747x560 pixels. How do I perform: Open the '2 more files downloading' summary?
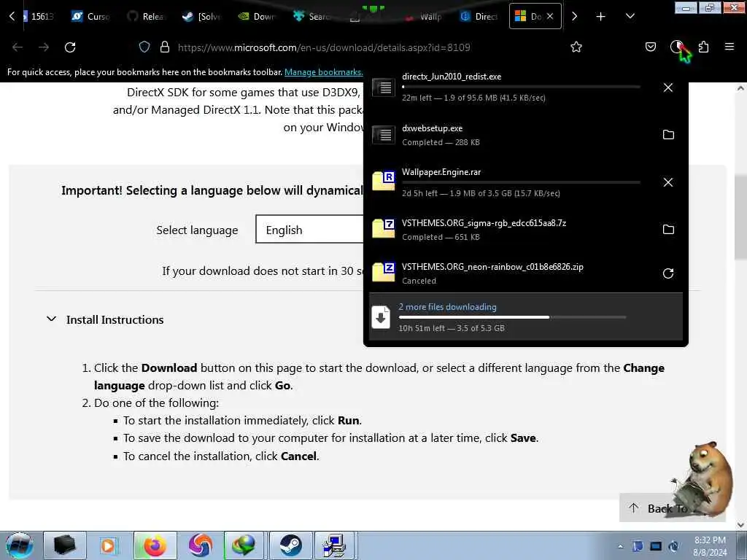pos(525,317)
